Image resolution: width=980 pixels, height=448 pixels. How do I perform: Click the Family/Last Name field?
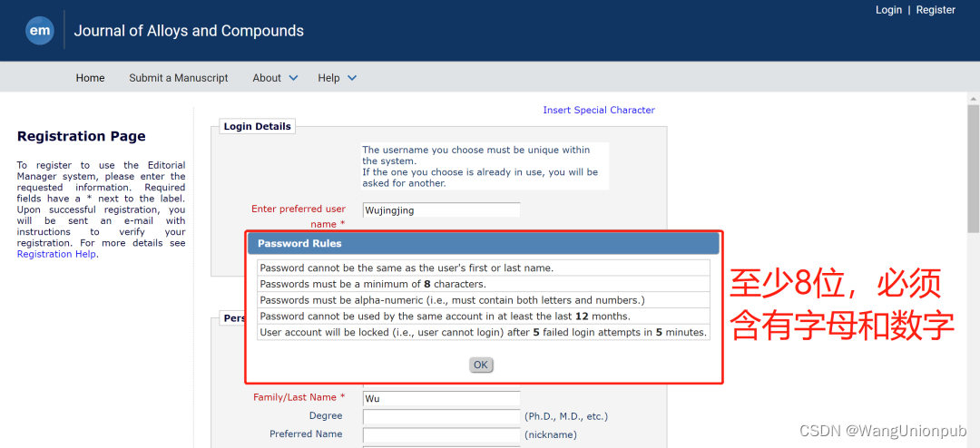point(441,398)
